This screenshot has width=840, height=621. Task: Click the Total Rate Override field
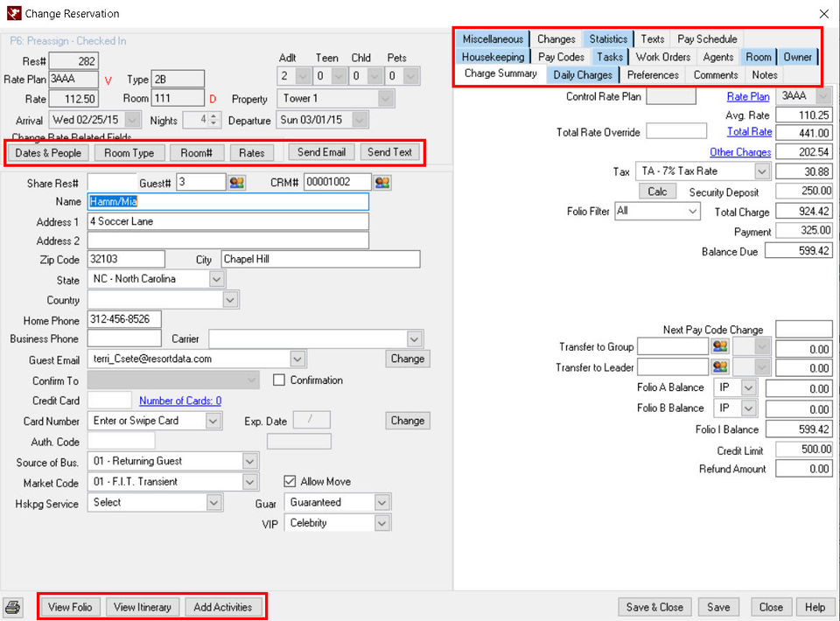676,131
